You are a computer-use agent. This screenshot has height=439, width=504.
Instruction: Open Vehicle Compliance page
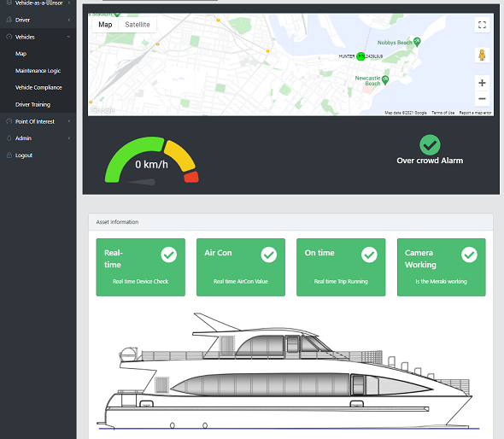coord(38,87)
